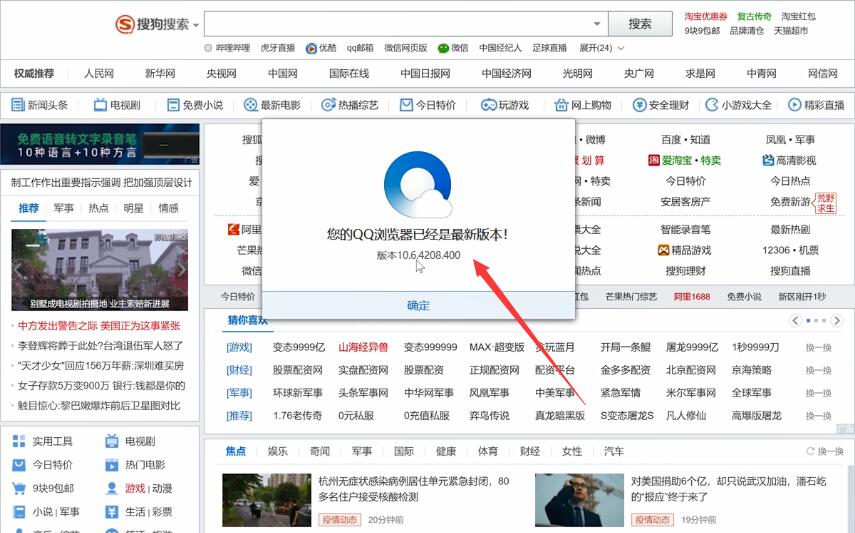Open the red headline 中方发出警告之际 美国正为这事紧张
The width and height of the screenshot is (855, 533).
[99, 326]
